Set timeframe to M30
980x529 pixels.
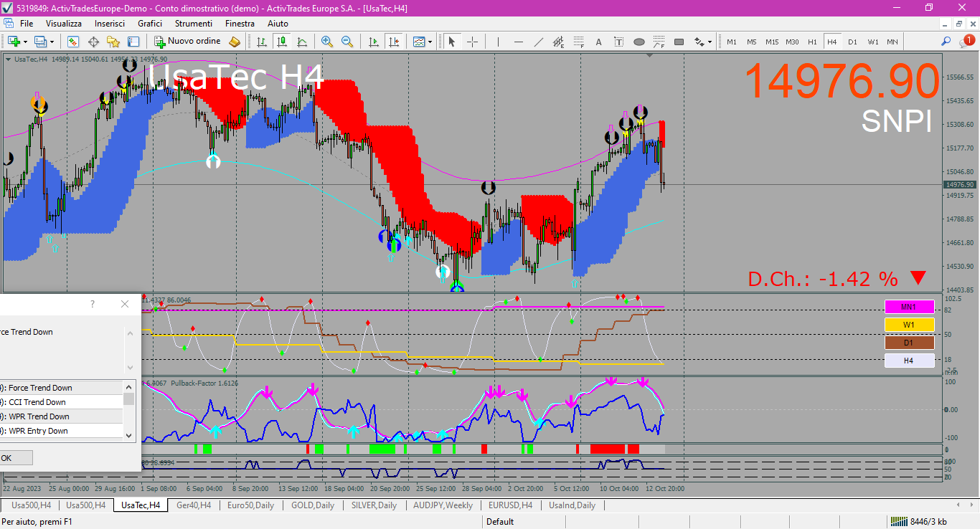point(792,42)
